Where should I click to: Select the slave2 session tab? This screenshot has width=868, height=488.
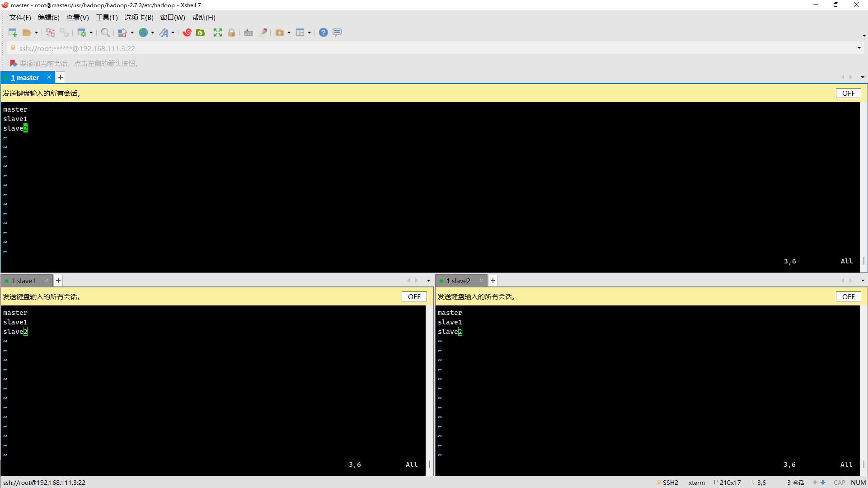(x=460, y=281)
